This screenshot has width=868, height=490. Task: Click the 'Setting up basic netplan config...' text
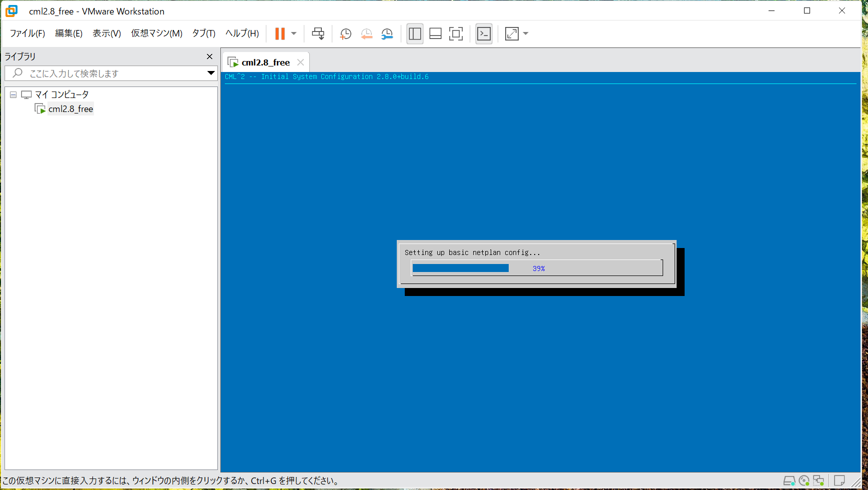(472, 252)
